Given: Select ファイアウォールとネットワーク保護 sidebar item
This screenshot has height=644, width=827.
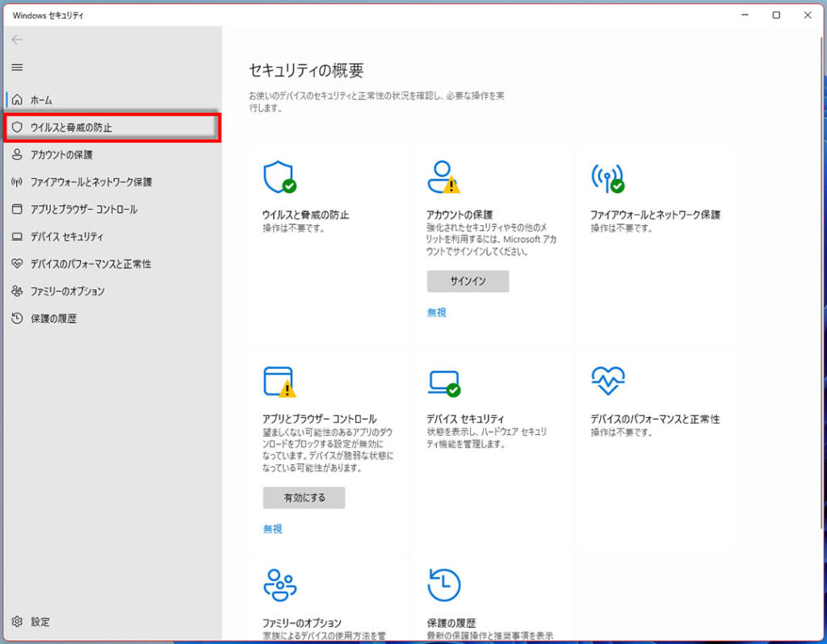Looking at the screenshot, I should (x=90, y=182).
